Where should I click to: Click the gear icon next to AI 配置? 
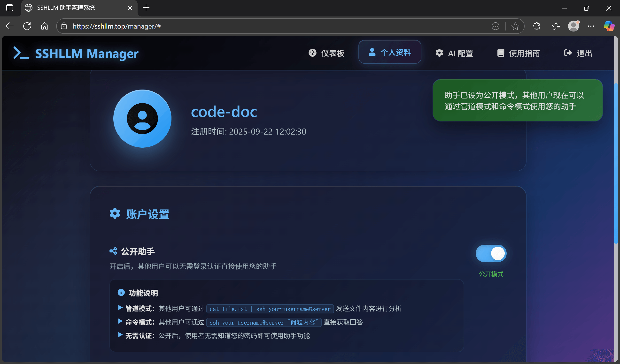tap(439, 53)
